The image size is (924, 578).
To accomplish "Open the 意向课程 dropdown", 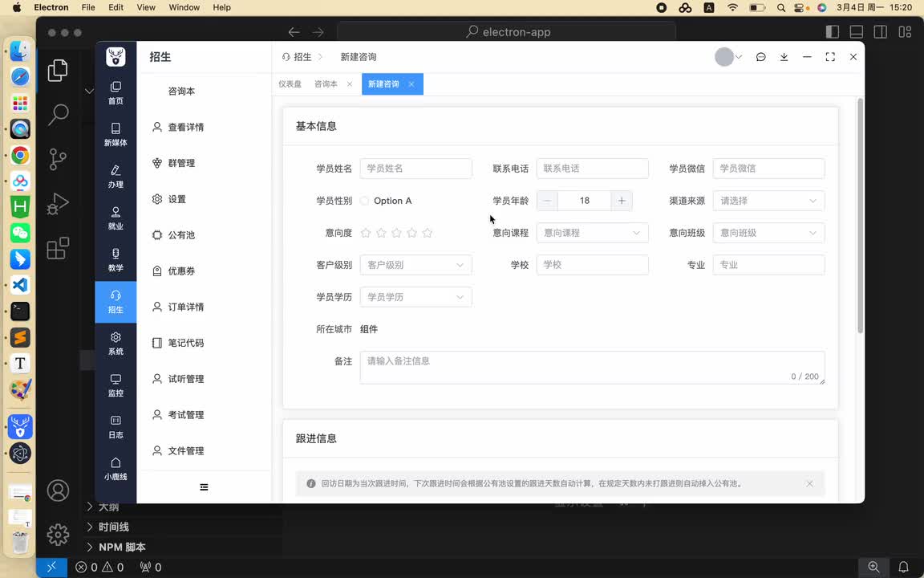I will [x=592, y=233].
